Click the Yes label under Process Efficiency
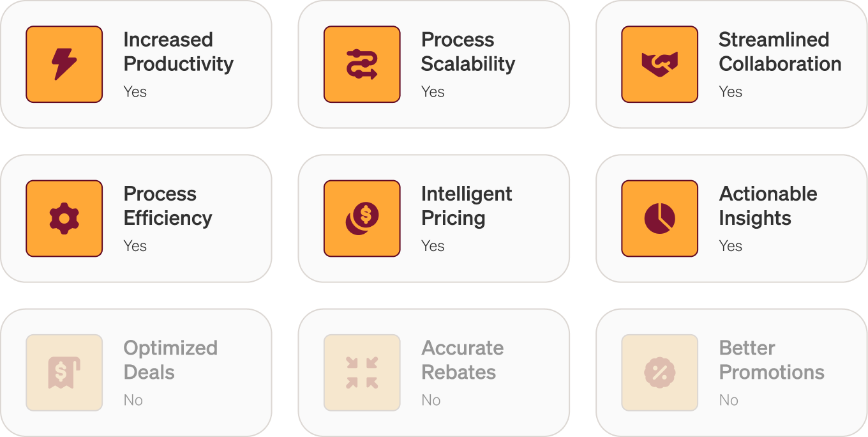868x437 pixels. point(135,246)
